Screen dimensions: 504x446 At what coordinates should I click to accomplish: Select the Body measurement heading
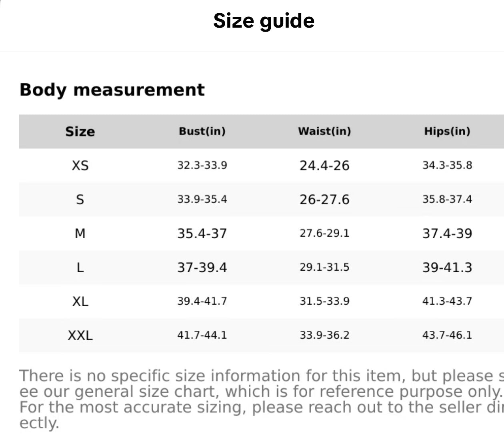pos(112,89)
